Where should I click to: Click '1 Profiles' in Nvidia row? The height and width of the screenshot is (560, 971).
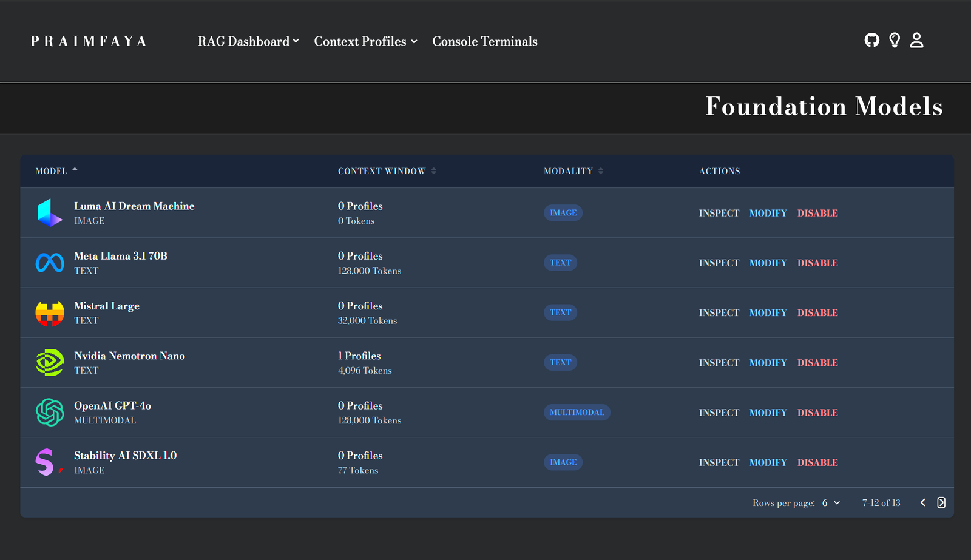coord(359,356)
